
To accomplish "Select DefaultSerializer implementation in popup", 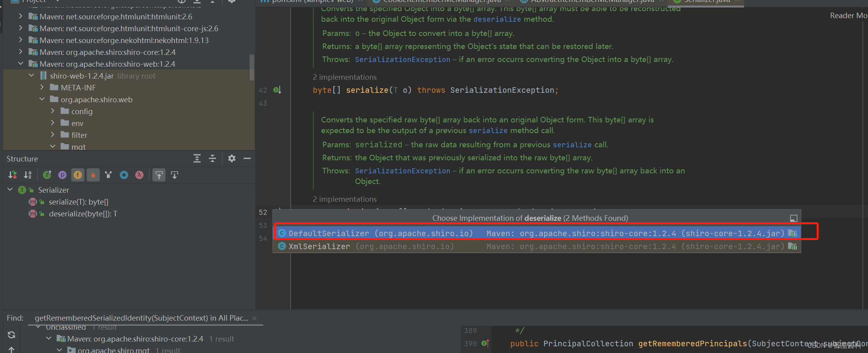I will tap(537, 233).
